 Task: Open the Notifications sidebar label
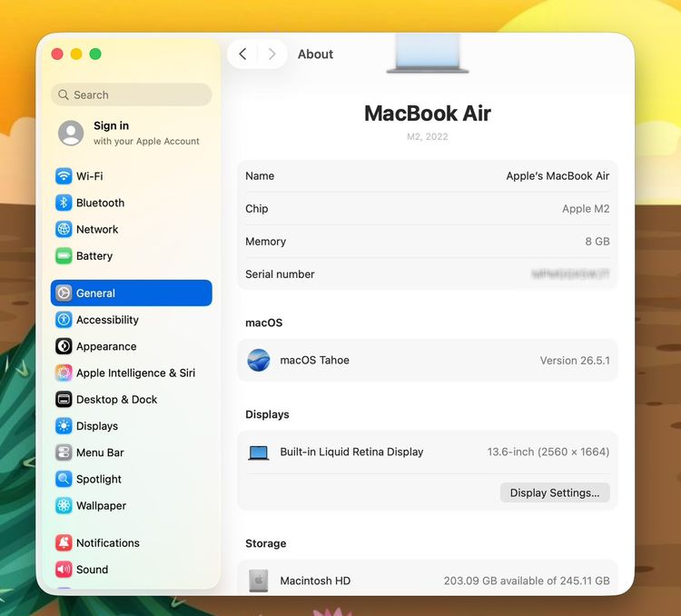tap(108, 542)
